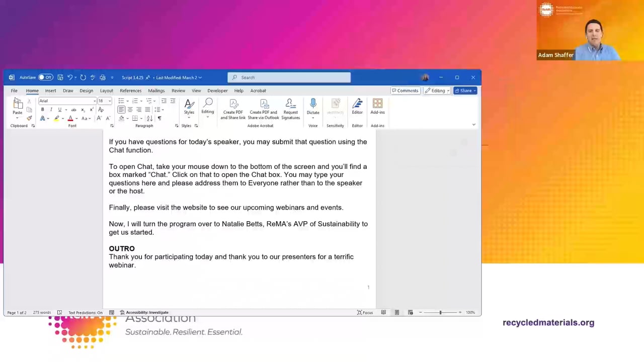The image size is (644, 362).
Task: Open the Styles gallery
Action: [x=189, y=107]
